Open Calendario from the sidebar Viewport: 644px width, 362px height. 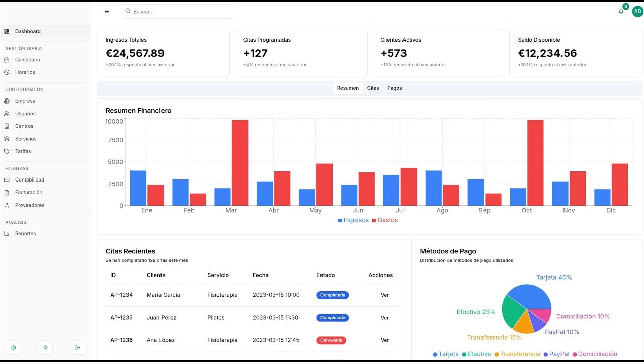[x=45, y=60]
